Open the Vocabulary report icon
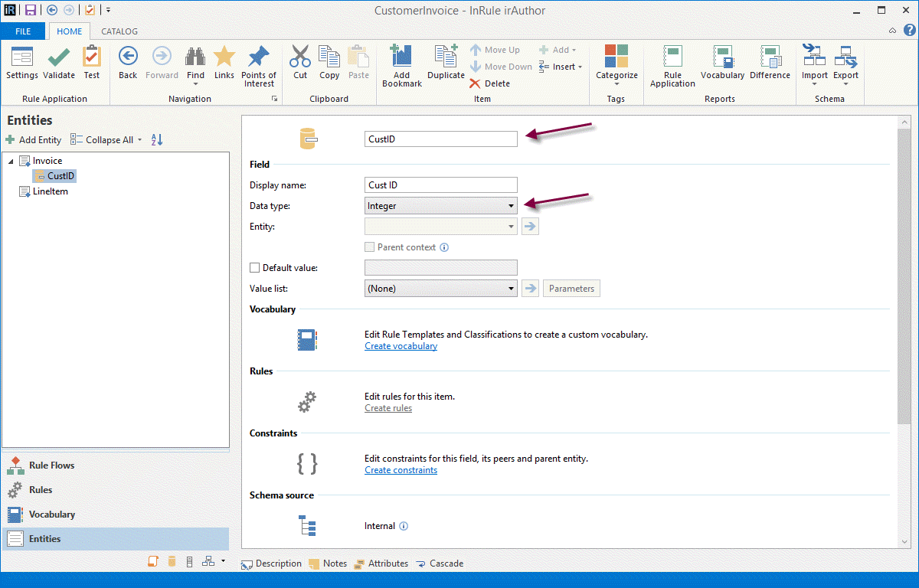 pyautogui.click(x=722, y=58)
